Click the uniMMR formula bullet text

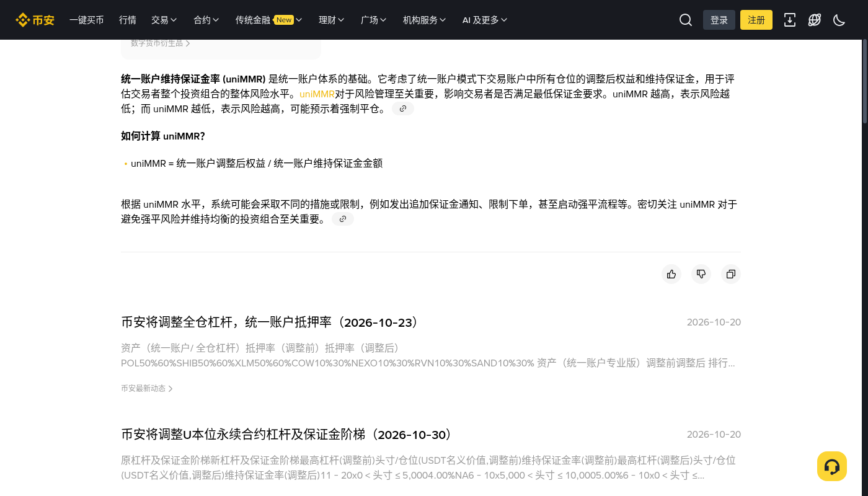point(257,164)
